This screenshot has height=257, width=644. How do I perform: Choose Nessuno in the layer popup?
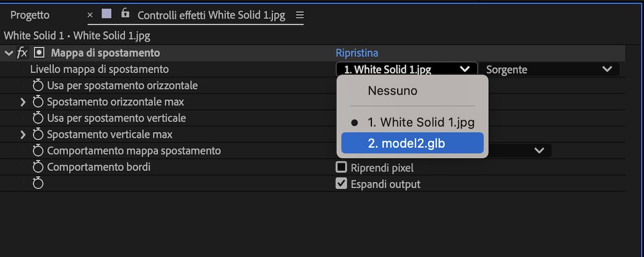[392, 91]
